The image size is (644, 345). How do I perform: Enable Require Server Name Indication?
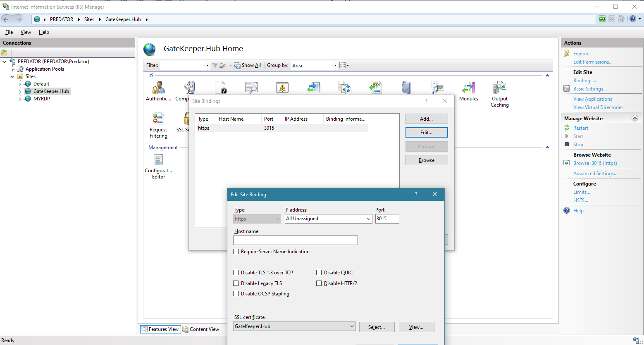click(x=236, y=252)
